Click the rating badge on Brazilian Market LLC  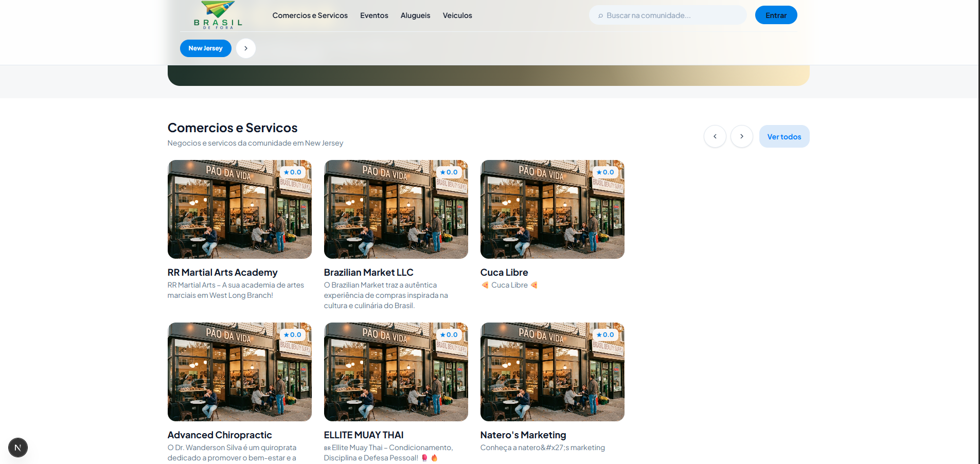pyautogui.click(x=449, y=172)
